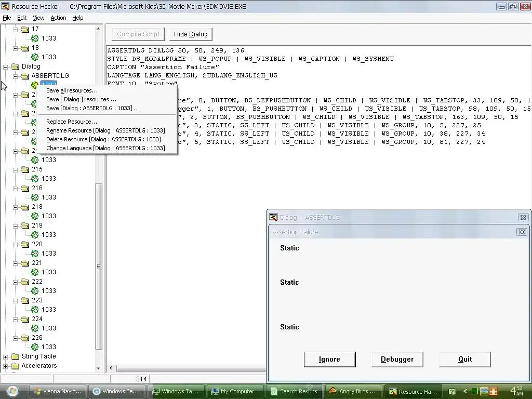The image size is (532, 399).
Task: Click the tree scrollbar up arrow
Action: (98, 29)
